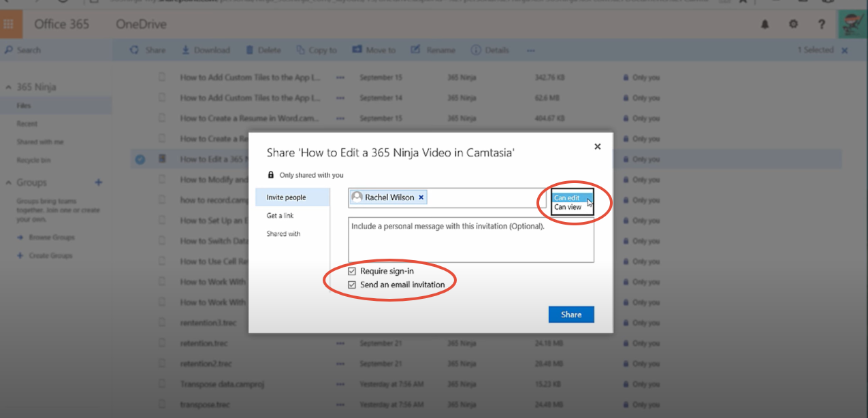
Task: Open How to Create a Resume in Word file
Action: tap(249, 118)
